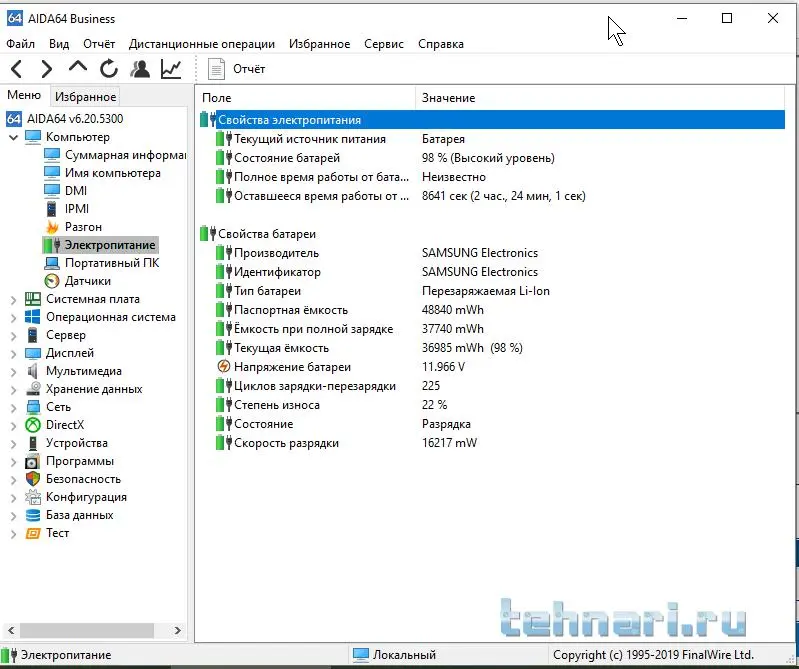The height and width of the screenshot is (669, 799).
Task: Expand the Операционная система node
Action: pyautogui.click(x=13, y=317)
